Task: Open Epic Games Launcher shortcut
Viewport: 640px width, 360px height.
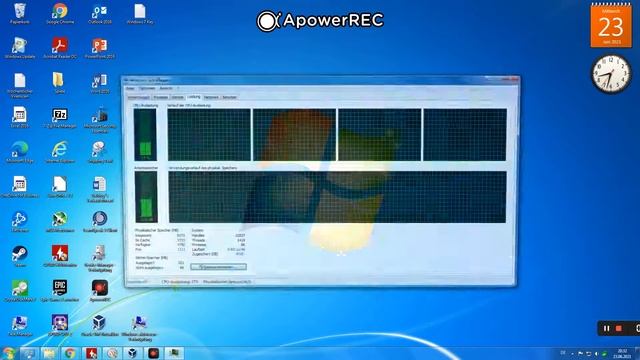Action: click(60, 291)
